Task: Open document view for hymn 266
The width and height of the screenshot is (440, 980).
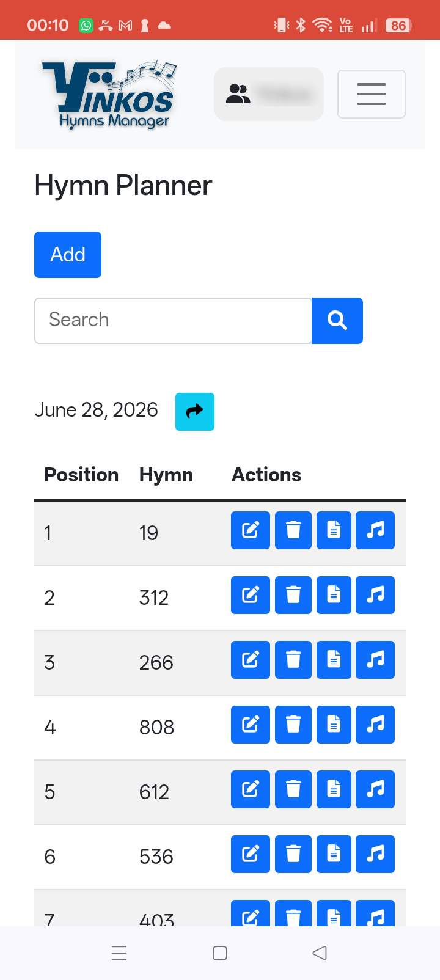Action: 334,660
